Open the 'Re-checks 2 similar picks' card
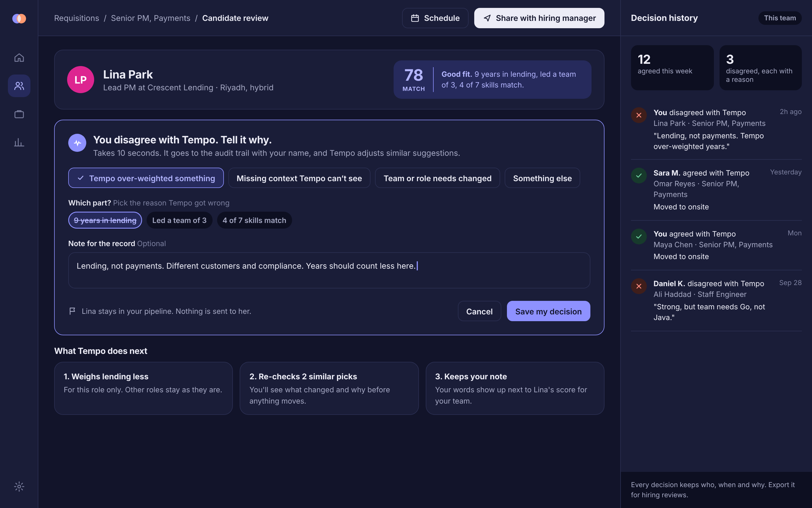This screenshot has height=508, width=812. coord(329,388)
